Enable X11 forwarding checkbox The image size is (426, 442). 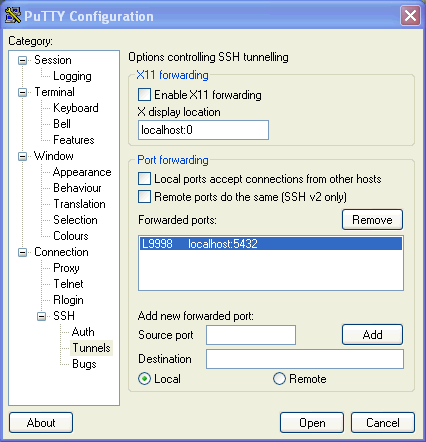point(144,95)
